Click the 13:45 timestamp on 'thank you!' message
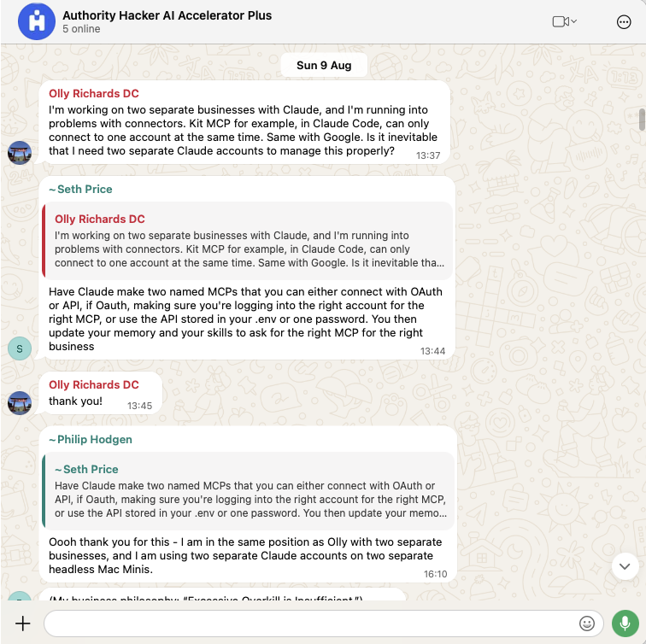The height and width of the screenshot is (644, 646). pos(139,406)
